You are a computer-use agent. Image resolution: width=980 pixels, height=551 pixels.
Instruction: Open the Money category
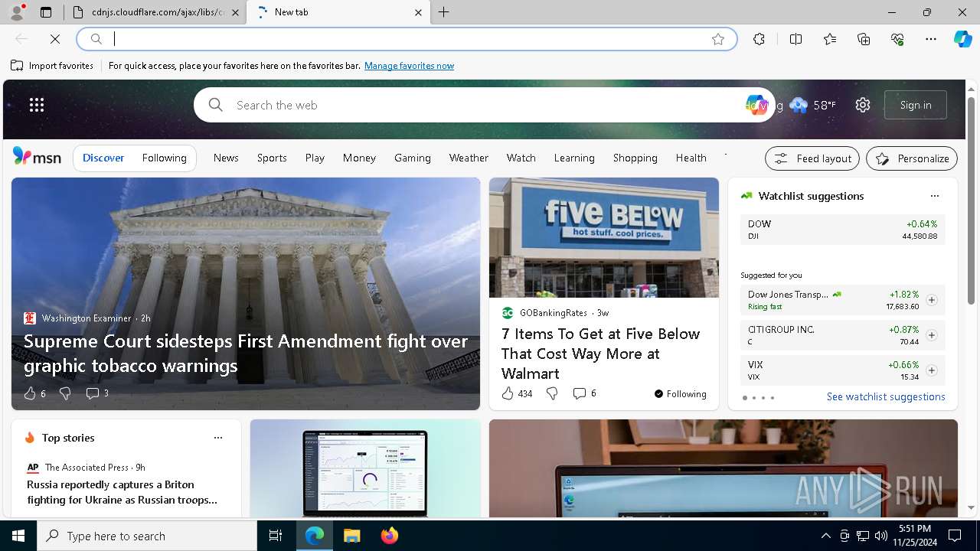359,158
